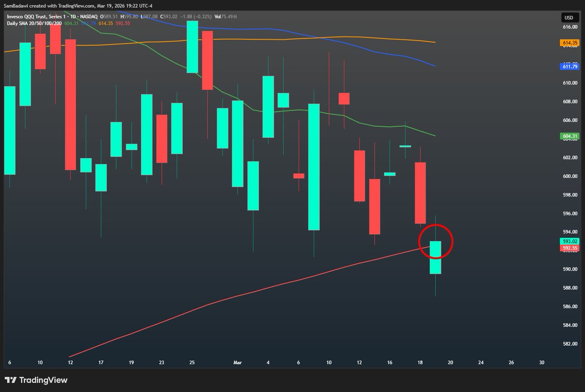Click the 582.00 price scale label
Image resolution: width=585 pixels, height=392 pixels.
coord(570,344)
